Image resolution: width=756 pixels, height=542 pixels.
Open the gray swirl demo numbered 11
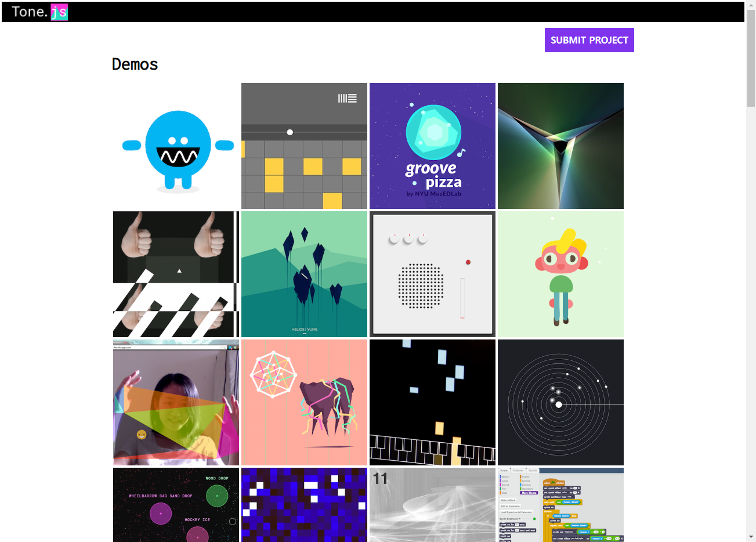click(x=432, y=505)
